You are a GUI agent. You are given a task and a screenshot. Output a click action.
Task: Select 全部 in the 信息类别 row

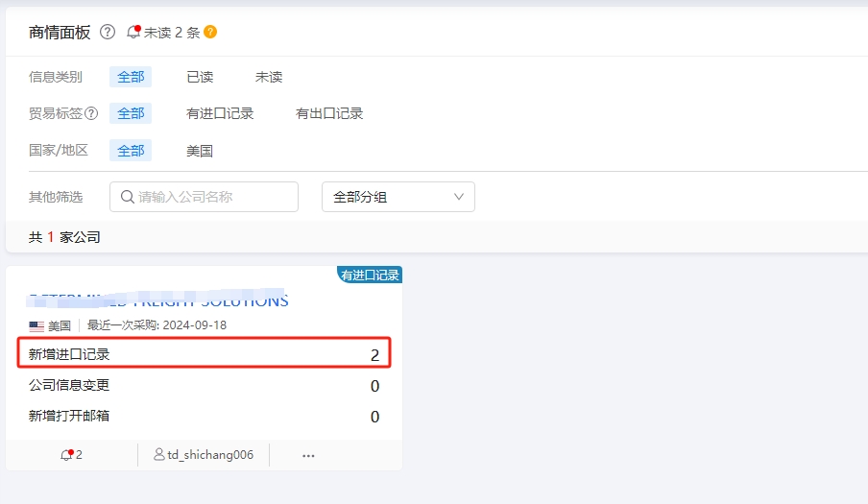click(131, 77)
